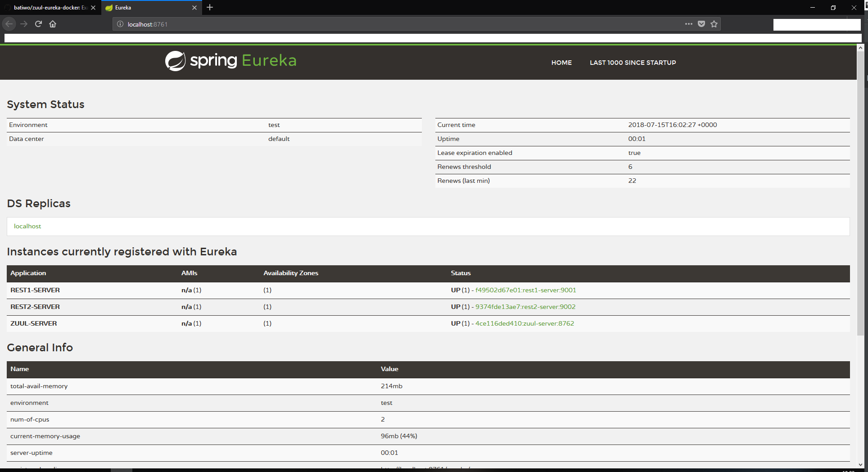The height and width of the screenshot is (472, 868).
Task: Click the current-memory-usage value 96mb (44%)
Action: click(x=399, y=436)
